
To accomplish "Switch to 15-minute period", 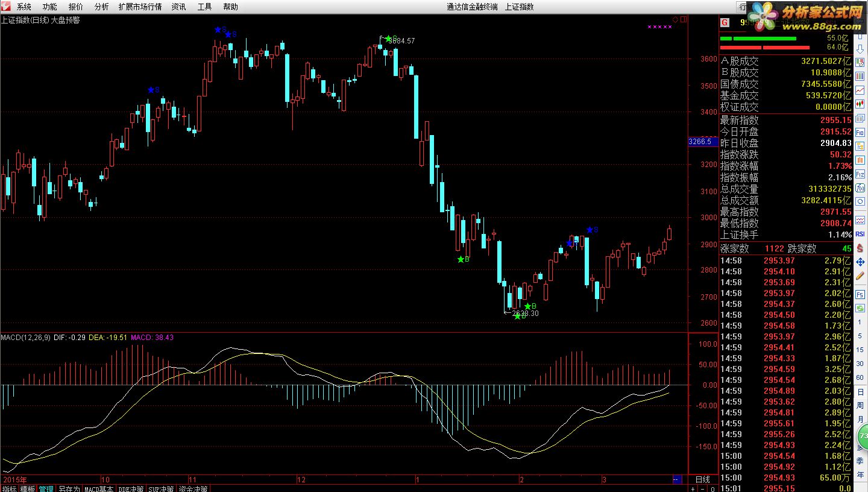I will pyautogui.click(x=860, y=350).
